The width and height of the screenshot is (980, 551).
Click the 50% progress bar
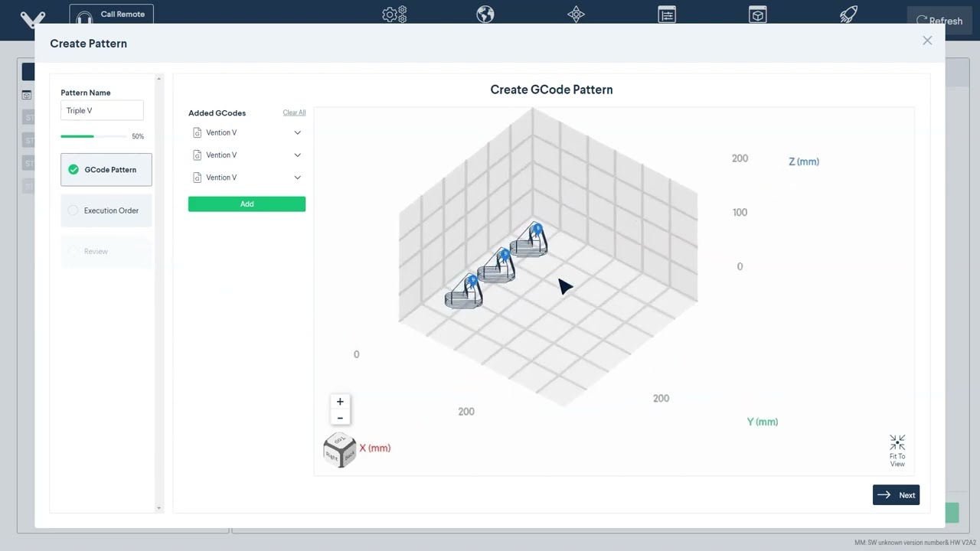click(93, 136)
